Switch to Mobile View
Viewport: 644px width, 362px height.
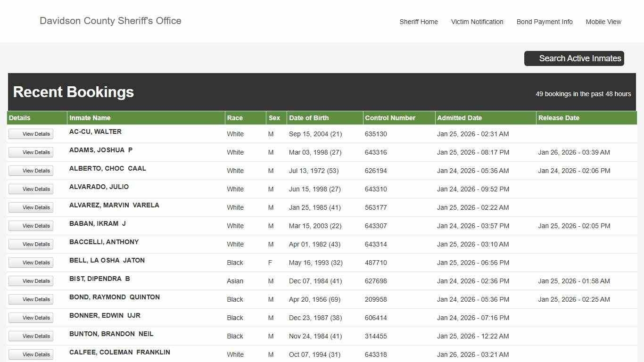point(603,22)
